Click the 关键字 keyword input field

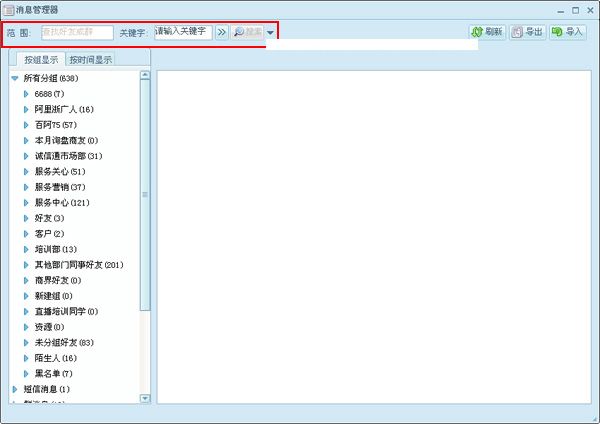[182, 32]
